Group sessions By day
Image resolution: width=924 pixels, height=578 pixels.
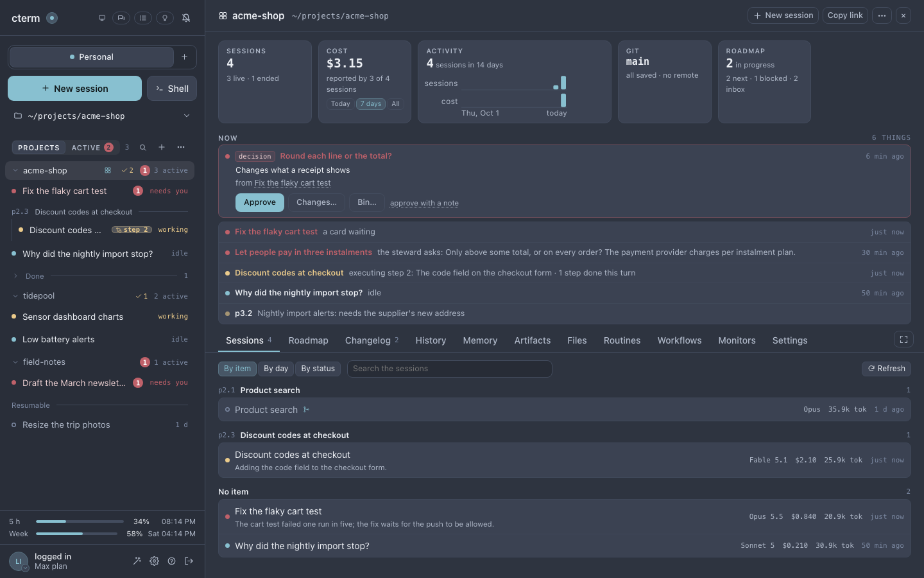(276, 369)
